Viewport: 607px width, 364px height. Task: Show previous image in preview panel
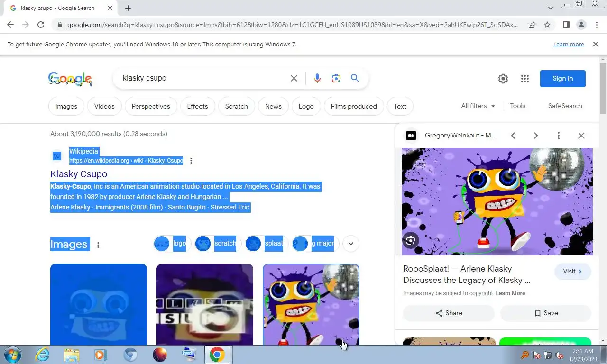pos(513,136)
